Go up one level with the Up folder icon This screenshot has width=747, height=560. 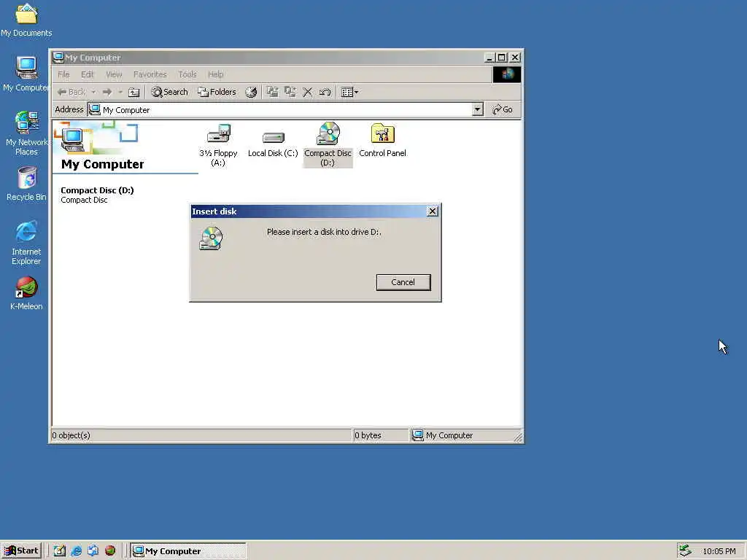[x=134, y=92]
